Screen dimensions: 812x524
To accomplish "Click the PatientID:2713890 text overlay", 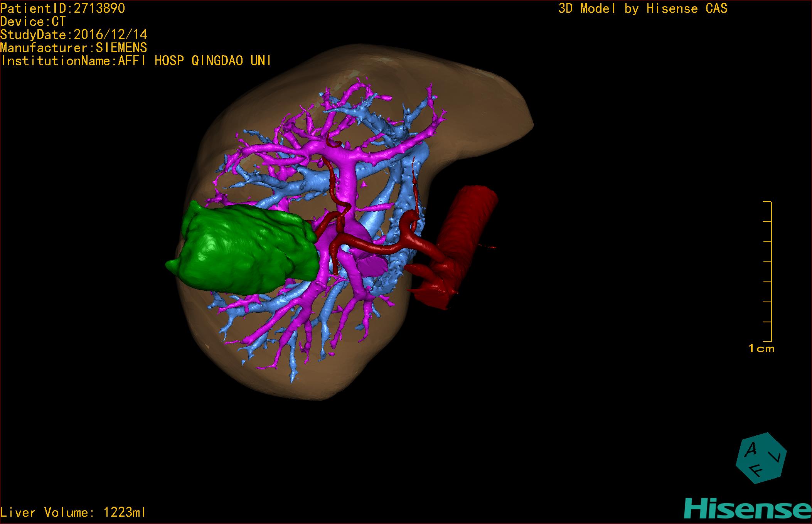I will [x=62, y=8].
